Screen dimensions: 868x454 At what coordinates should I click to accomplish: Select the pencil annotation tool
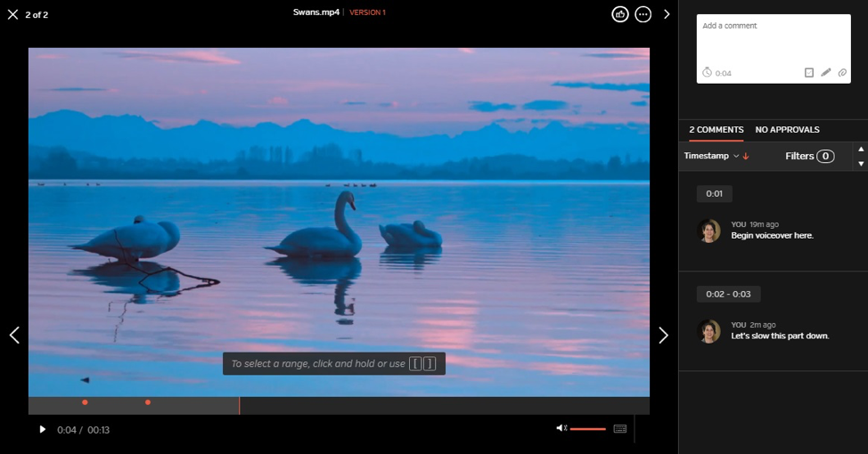pos(825,72)
